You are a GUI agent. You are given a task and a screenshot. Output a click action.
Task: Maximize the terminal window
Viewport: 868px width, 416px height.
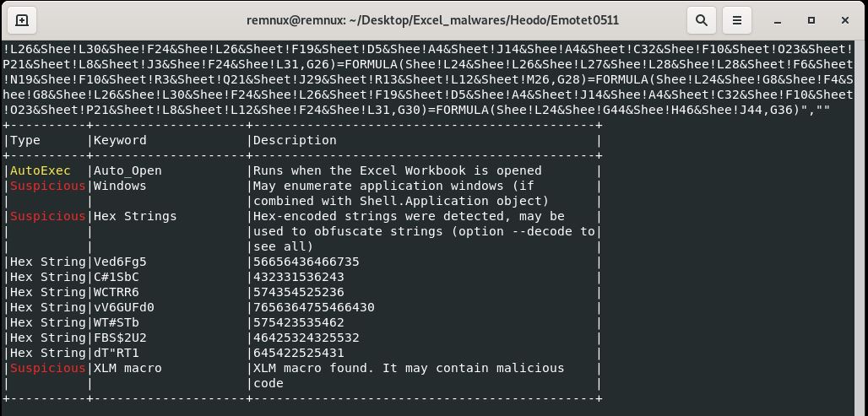(811, 19)
